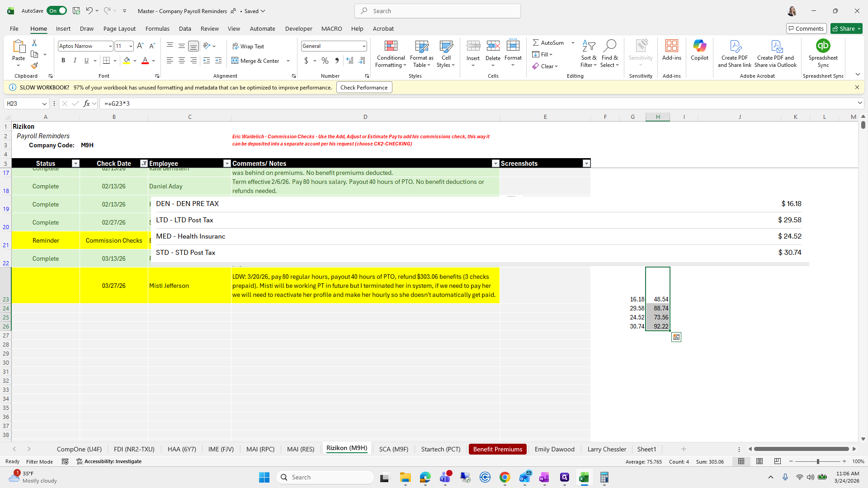Open the Formulas ribbon tab
Image resolution: width=868 pixels, height=488 pixels.
157,28
